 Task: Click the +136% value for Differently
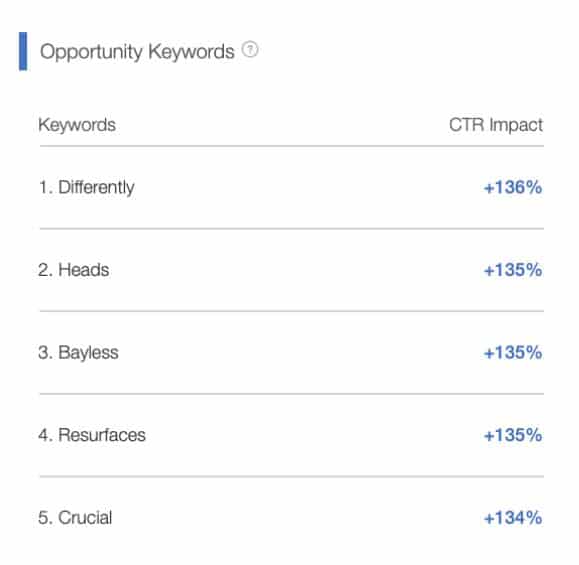tap(513, 187)
